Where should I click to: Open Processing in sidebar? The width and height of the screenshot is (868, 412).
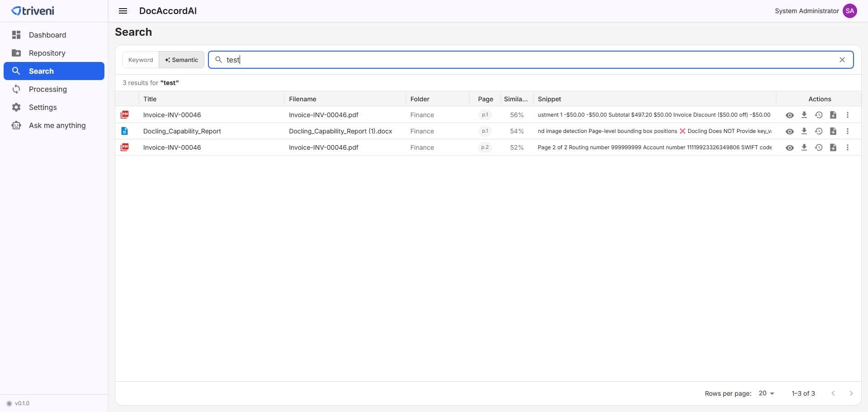[54, 89]
